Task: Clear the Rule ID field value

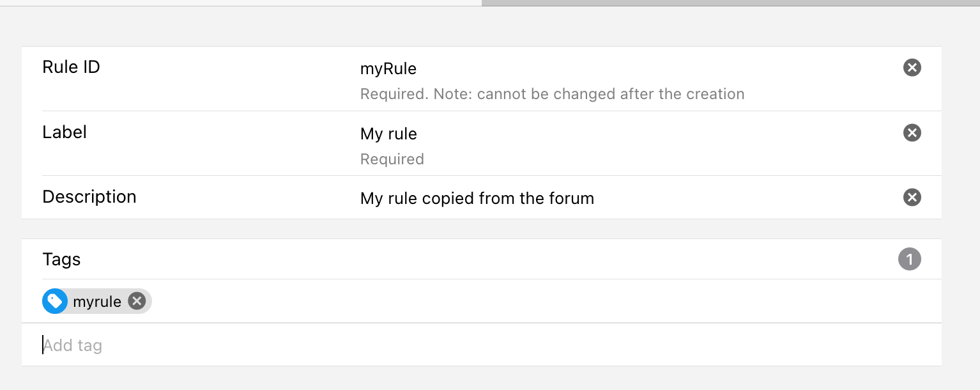Action: 912,68
